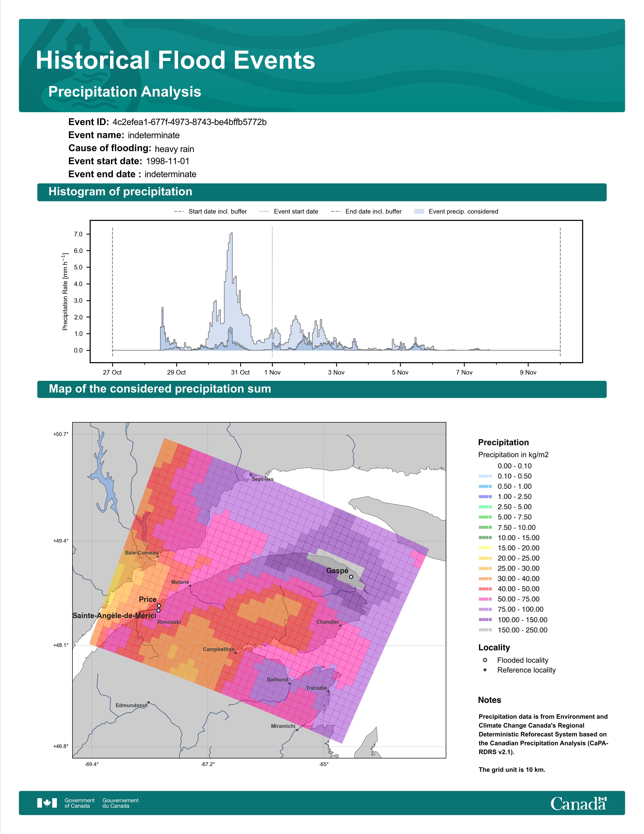Viewport: 644px width, 834px height.
Task: Click the Precipitation Rate axis title
Action: 65,291
